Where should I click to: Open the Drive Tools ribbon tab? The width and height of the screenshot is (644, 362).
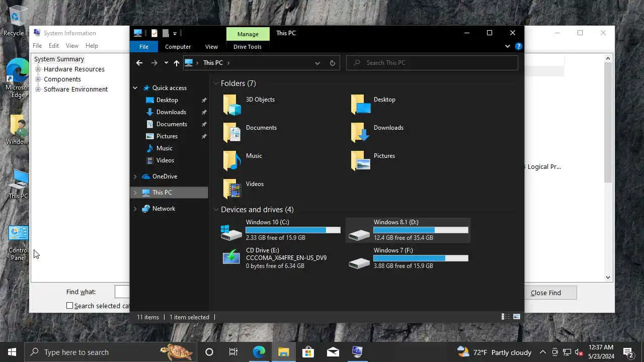tap(248, 47)
